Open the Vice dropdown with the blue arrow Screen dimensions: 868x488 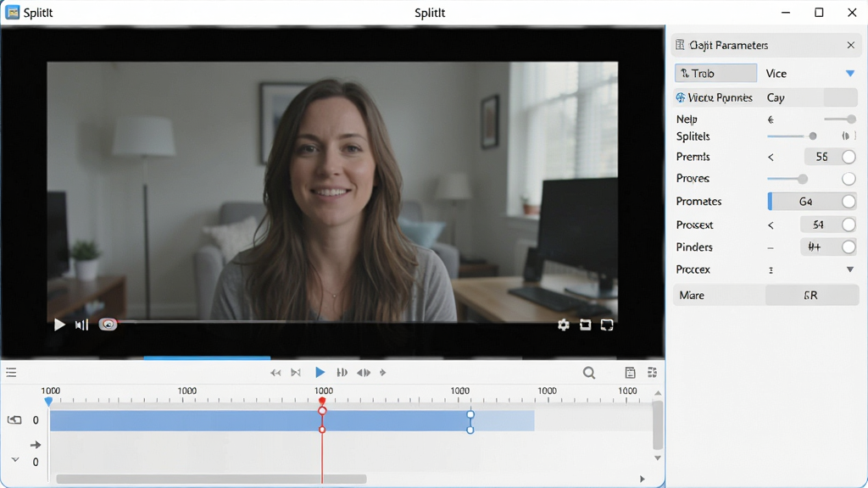click(x=850, y=74)
